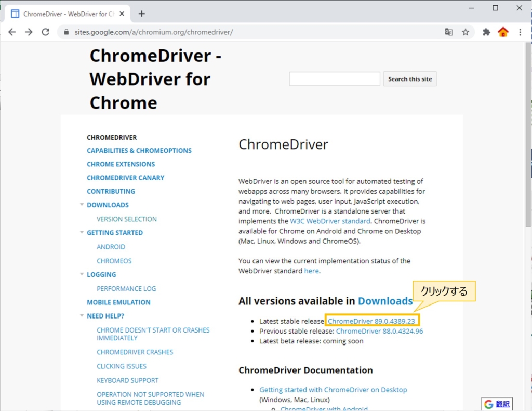The height and width of the screenshot is (411, 532).
Task: Open the Android sidebar link
Action: click(x=111, y=247)
